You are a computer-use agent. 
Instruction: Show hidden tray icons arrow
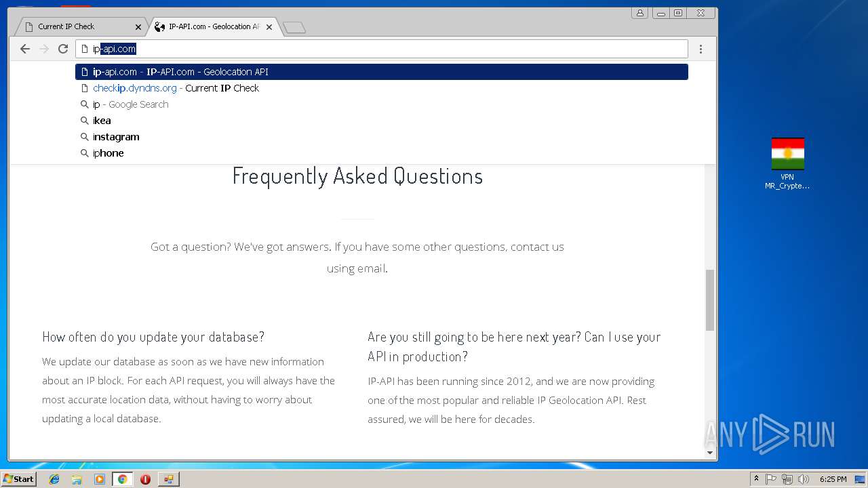pos(756,479)
